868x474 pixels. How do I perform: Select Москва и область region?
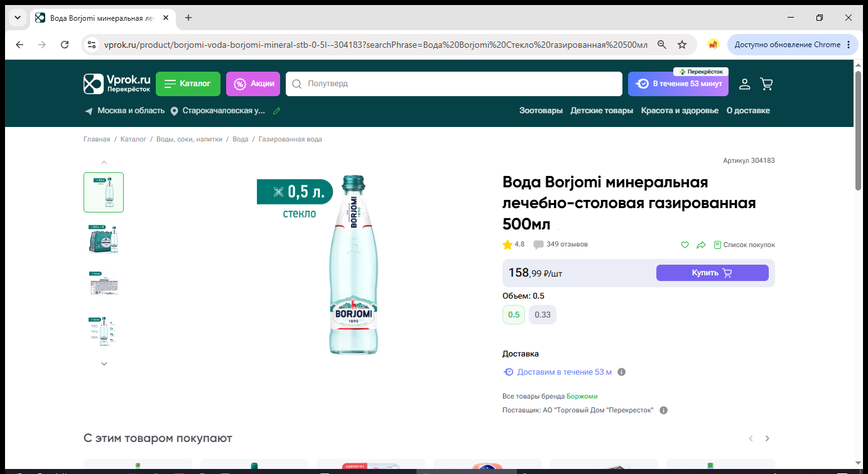(x=131, y=111)
